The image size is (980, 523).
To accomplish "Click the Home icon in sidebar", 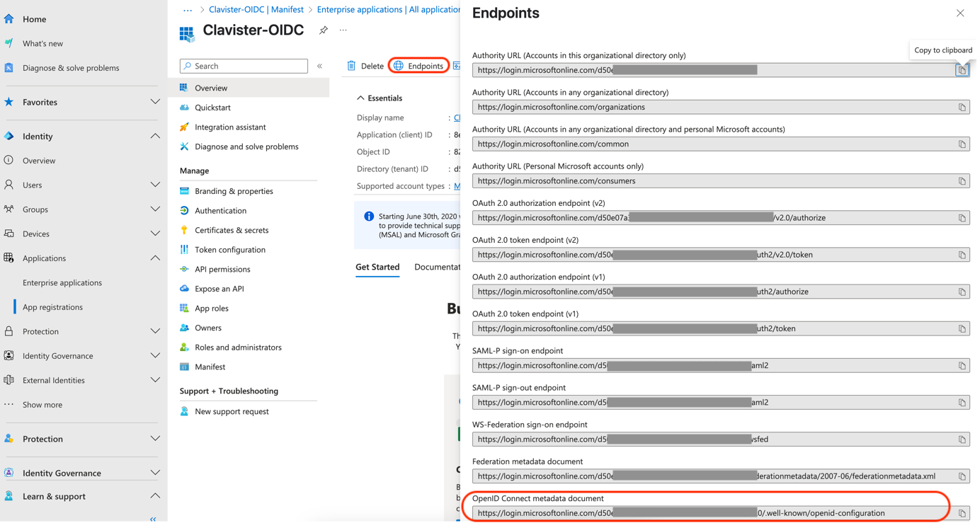I will tap(8, 19).
